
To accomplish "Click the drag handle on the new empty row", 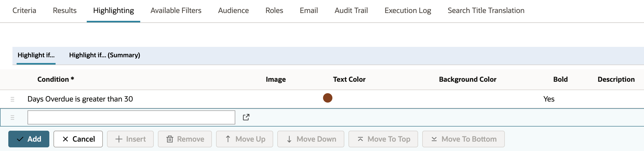I will tap(12, 117).
